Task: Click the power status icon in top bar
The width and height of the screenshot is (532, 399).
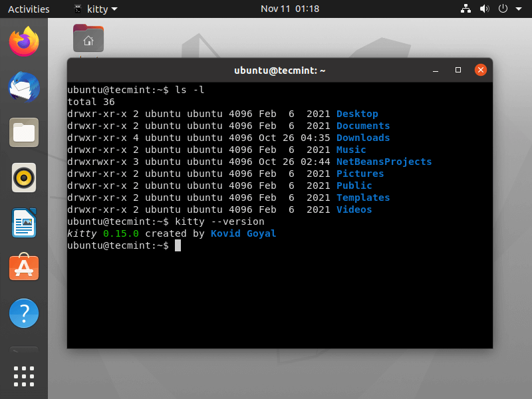Action: 503,9
